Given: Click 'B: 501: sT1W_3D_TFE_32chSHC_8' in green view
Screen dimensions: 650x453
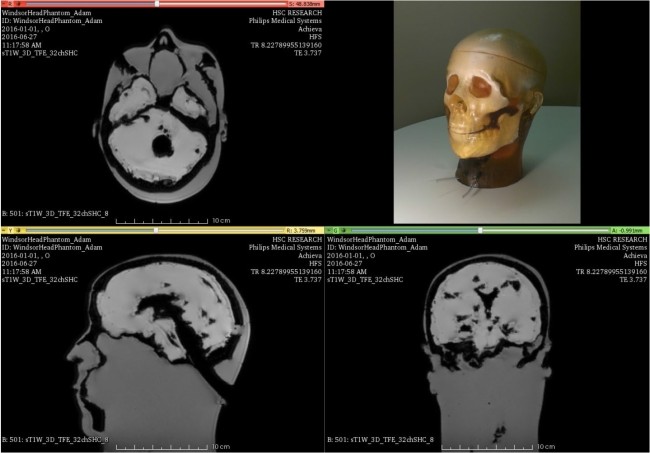Looking at the screenshot, I should tap(381, 440).
